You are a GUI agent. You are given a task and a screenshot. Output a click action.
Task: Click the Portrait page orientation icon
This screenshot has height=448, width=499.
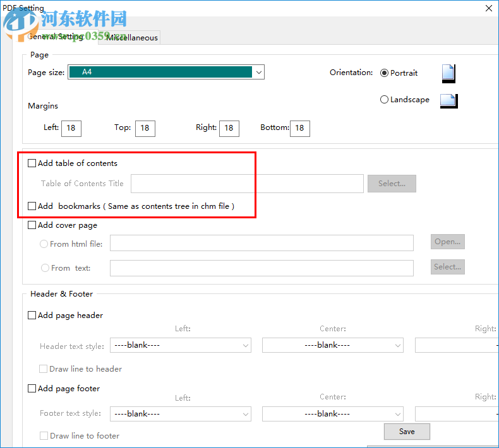point(448,73)
